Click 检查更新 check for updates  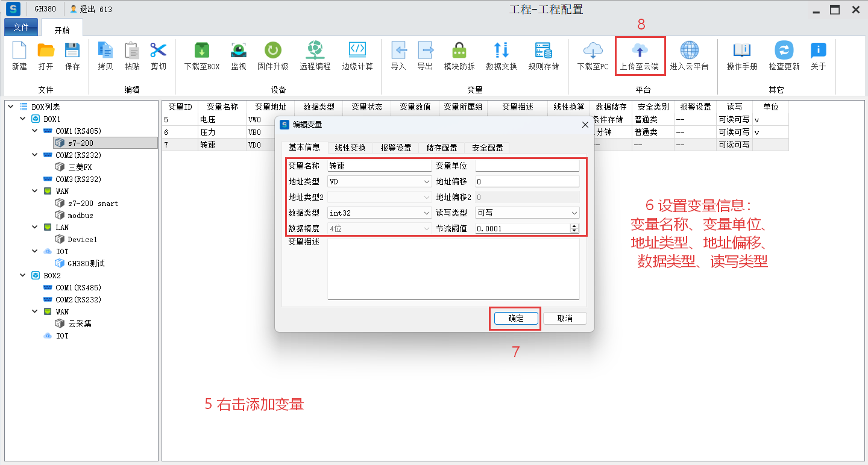click(784, 50)
